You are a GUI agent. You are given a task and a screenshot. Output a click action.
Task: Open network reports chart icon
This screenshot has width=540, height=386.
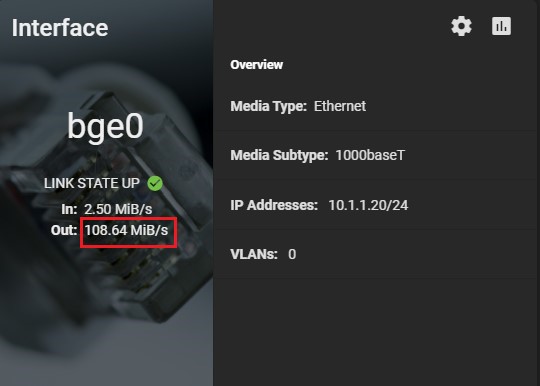point(501,26)
